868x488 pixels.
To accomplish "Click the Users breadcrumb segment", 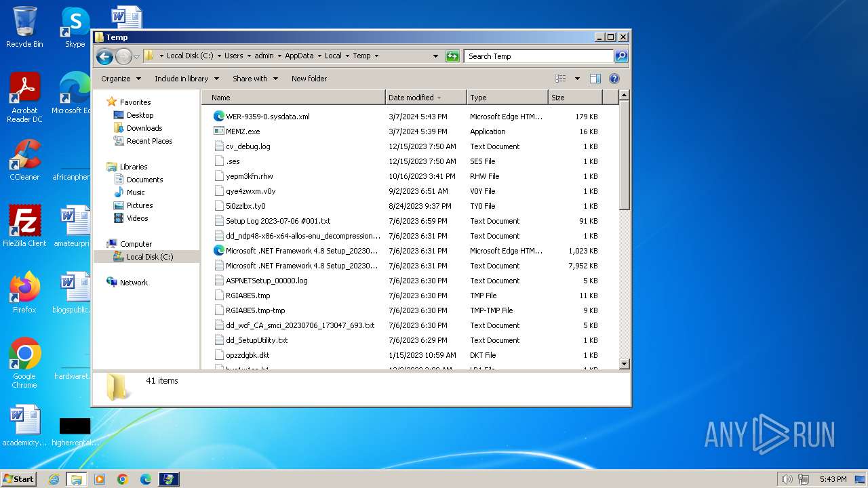I will click(x=233, y=56).
